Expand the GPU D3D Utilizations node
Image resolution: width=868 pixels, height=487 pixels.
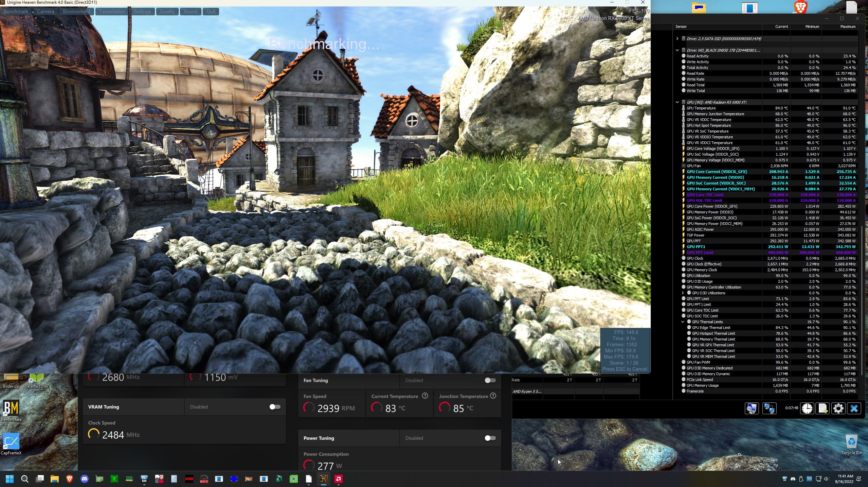pos(683,293)
